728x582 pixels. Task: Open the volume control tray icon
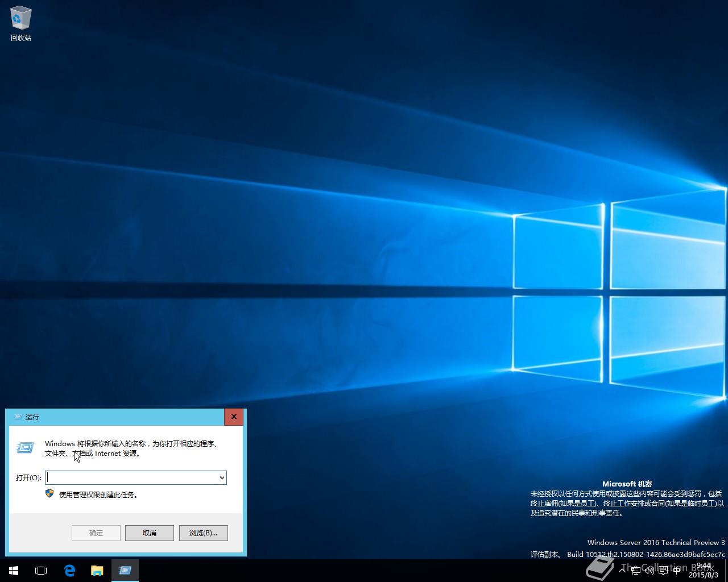coord(650,571)
